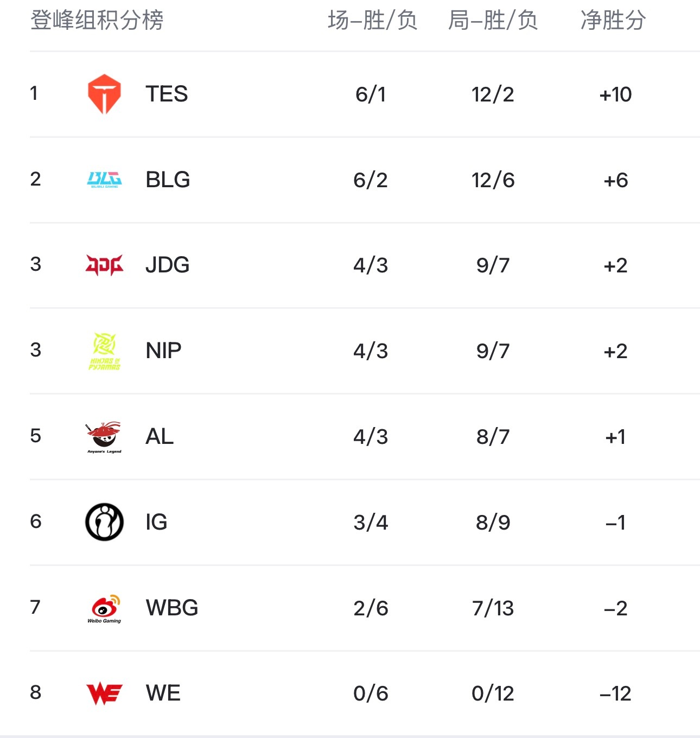Click the 登峰组积分榜 heading
Screen dimensions: 700x738
coord(97,20)
